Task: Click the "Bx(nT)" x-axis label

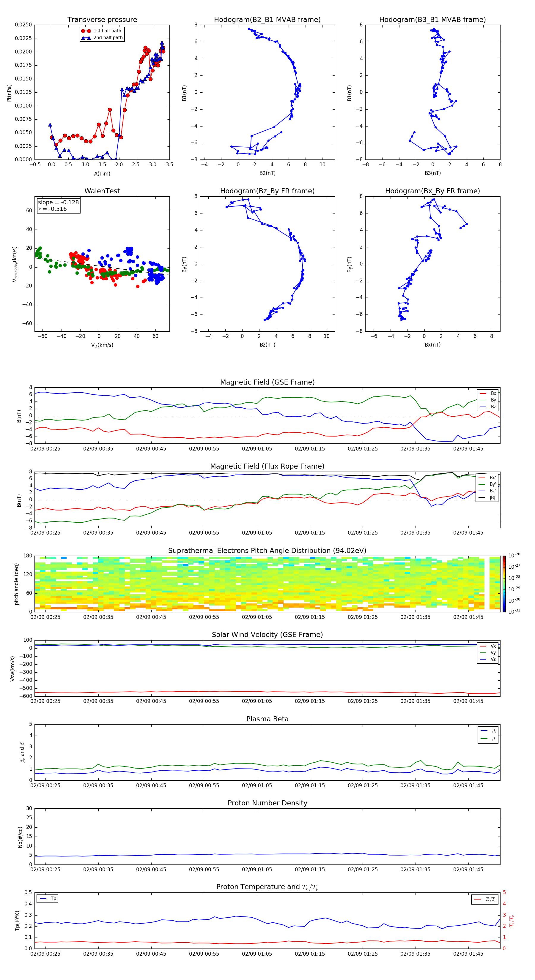Action: [432, 345]
